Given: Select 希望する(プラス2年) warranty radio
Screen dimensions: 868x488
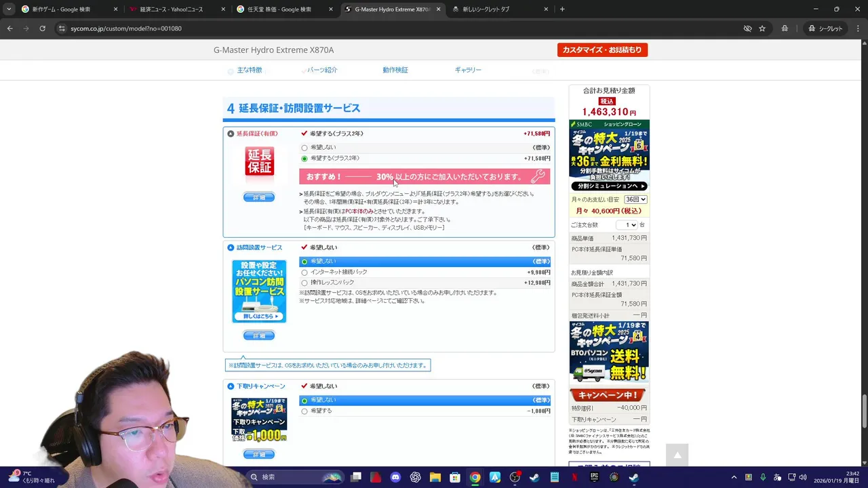Looking at the screenshot, I should coord(304,159).
